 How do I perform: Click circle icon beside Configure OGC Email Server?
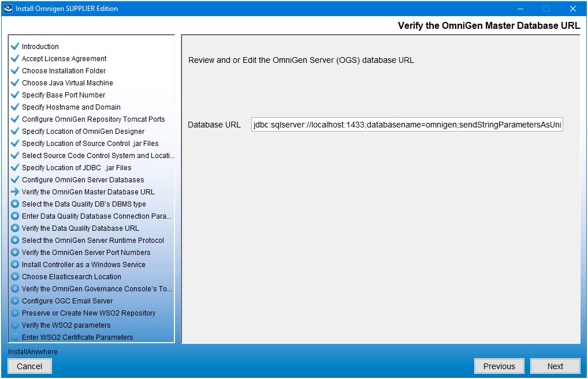pyautogui.click(x=15, y=301)
